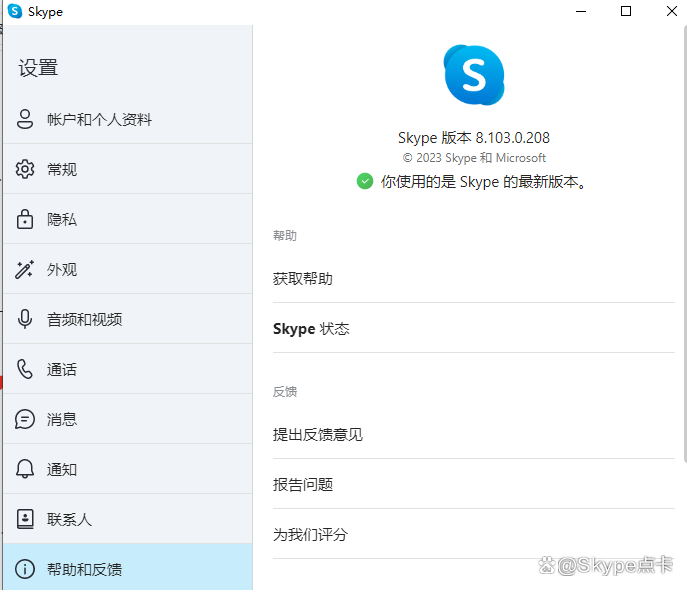Open the 常规 settings section
The width and height of the screenshot is (687, 590).
(128, 169)
